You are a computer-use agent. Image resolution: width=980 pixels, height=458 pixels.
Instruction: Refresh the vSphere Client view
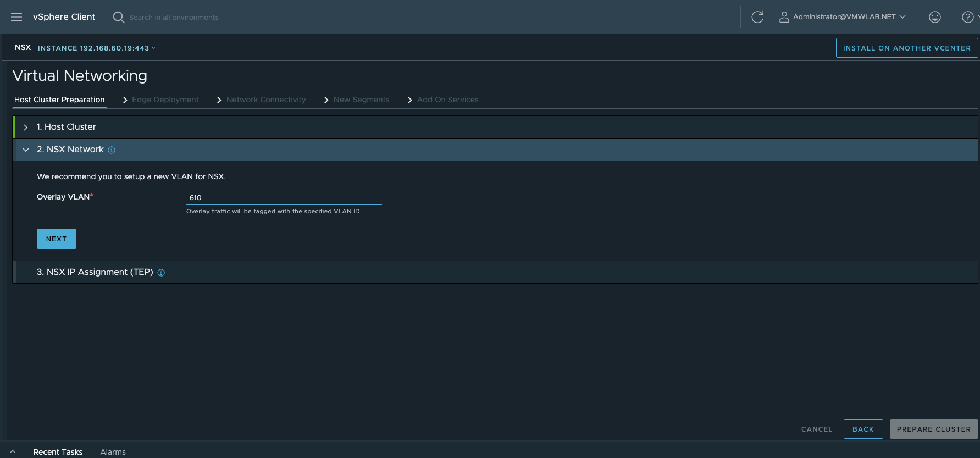[757, 17]
